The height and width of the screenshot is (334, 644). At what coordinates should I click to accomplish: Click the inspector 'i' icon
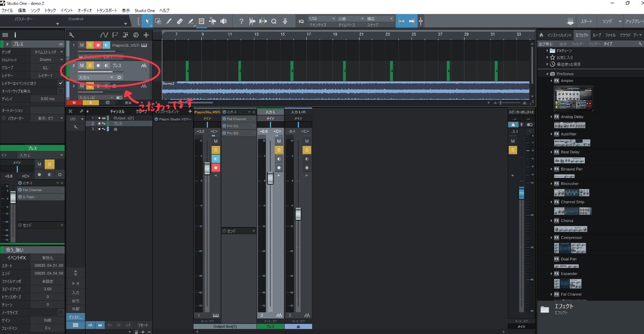[15, 35]
